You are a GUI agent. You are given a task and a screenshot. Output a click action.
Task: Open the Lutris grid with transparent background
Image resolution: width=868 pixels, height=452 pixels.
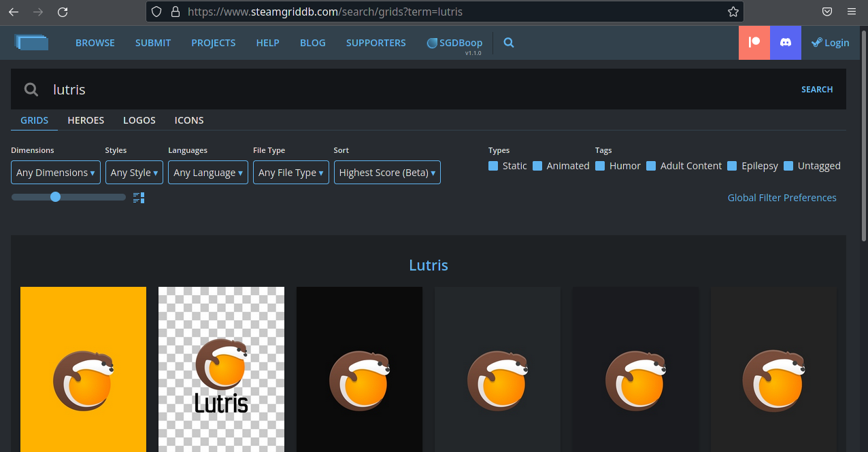(221, 369)
